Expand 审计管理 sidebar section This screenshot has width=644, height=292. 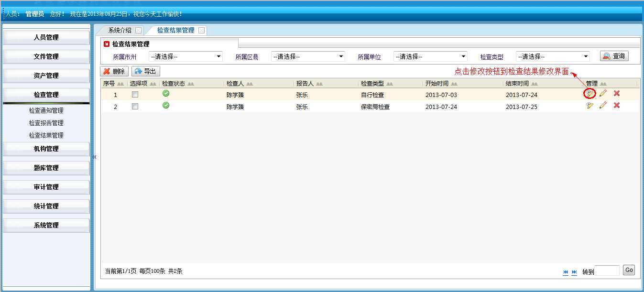click(46, 187)
